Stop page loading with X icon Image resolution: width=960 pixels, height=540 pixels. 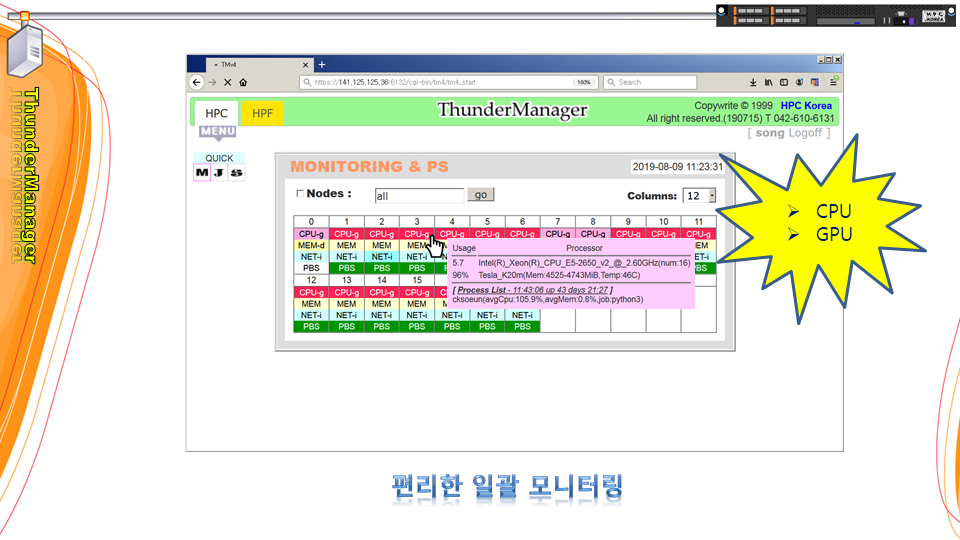point(228,83)
